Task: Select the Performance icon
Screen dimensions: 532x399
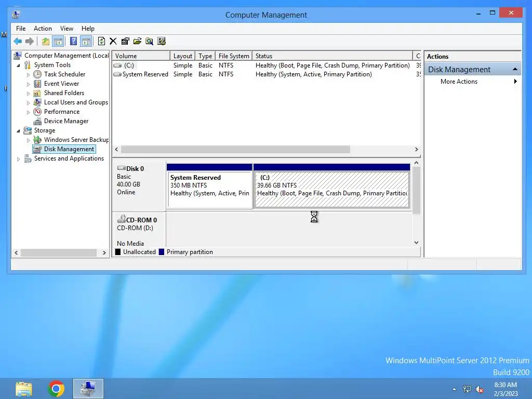Action: 37,112
